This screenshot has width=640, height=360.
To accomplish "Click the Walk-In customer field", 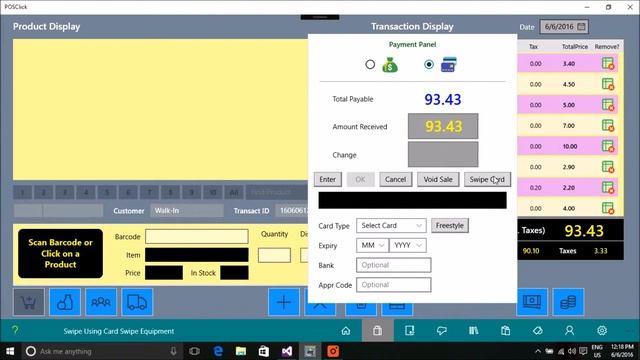I will pyautogui.click(x=187, y=211).
